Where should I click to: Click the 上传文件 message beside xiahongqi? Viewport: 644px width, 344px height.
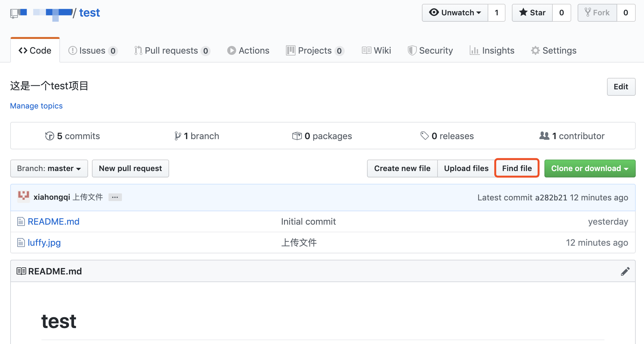coord(88,197)
